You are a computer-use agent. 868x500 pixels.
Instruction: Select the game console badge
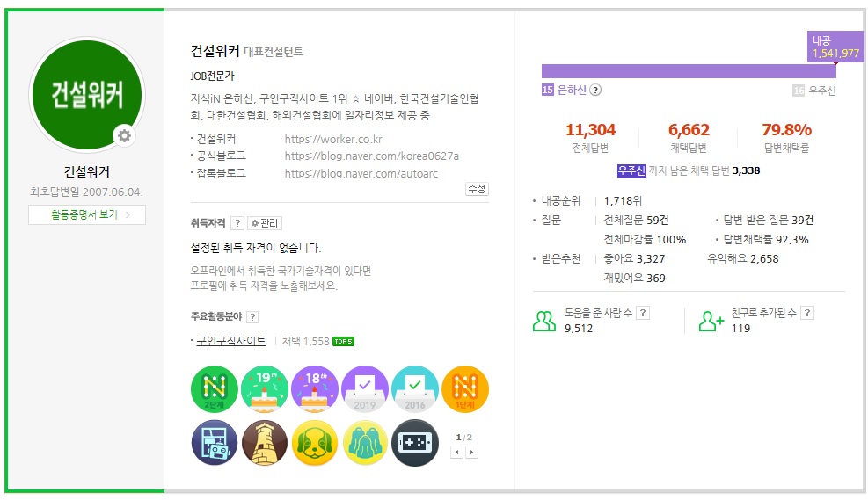pyautogui.click(x=414, y=443)
